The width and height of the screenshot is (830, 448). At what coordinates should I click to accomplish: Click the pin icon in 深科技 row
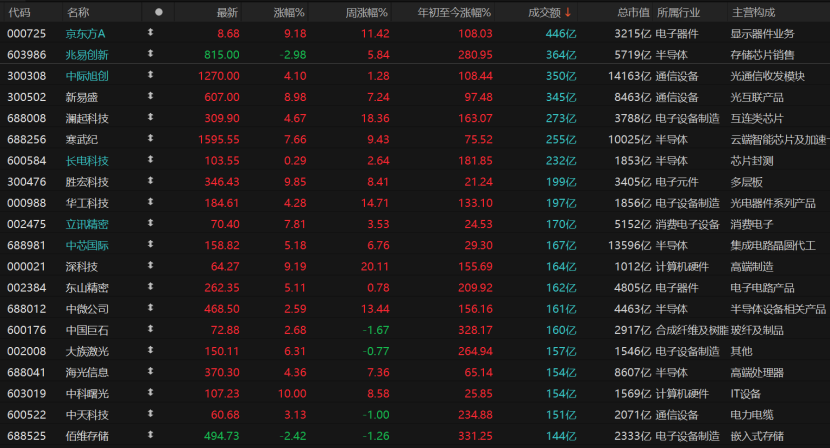(x=150, y=265)
